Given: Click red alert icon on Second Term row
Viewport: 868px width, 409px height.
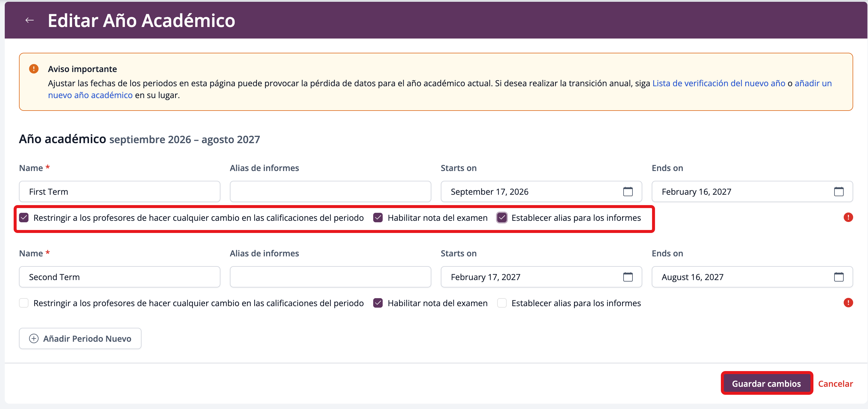Looking at the screenshot, I should tap(848, 303).
